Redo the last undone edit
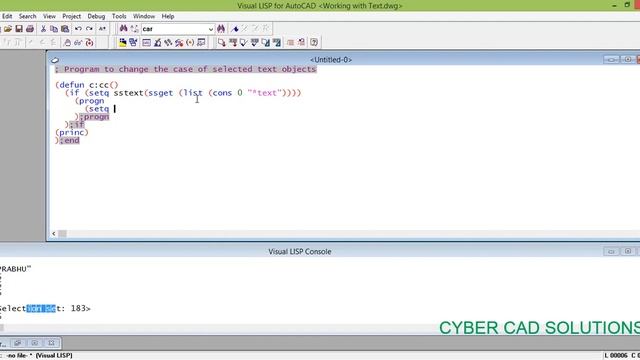640x360 pixels. click(x=89, y=29)
